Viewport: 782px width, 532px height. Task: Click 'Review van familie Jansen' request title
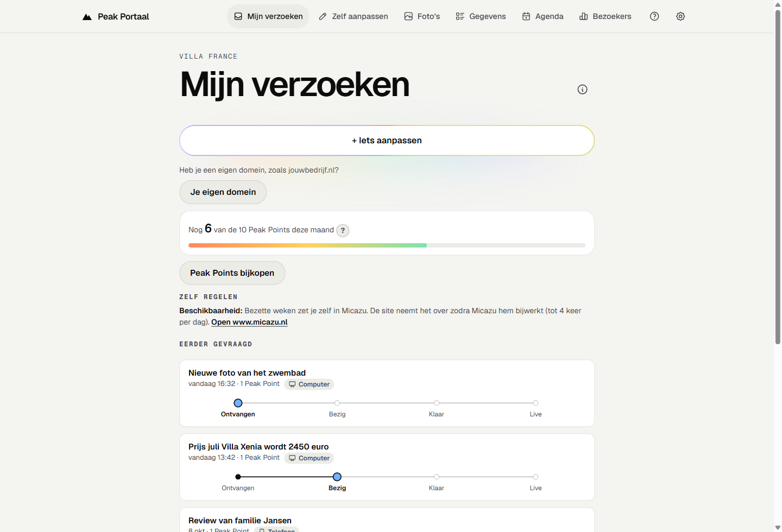[x=240, y=521]
